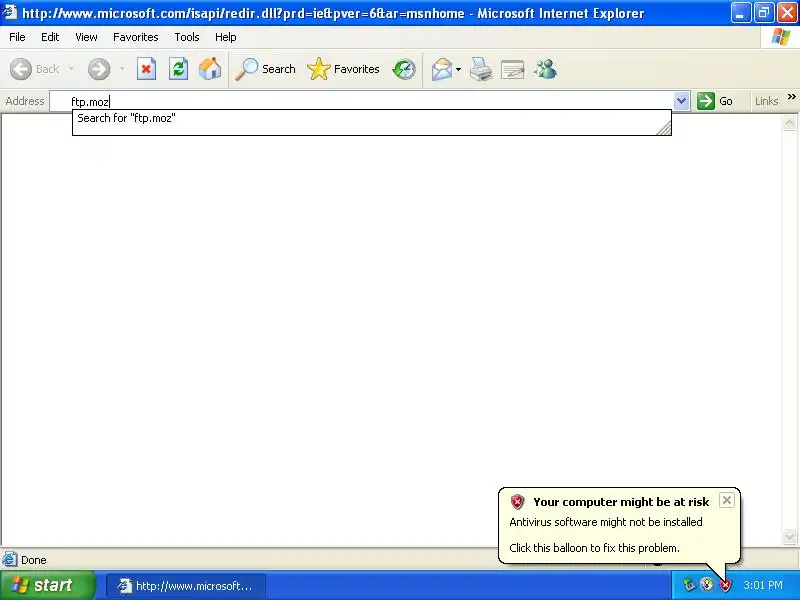This screenshot has height=600, width=800.
Task: Open the View menu
Action: [86, 37]
